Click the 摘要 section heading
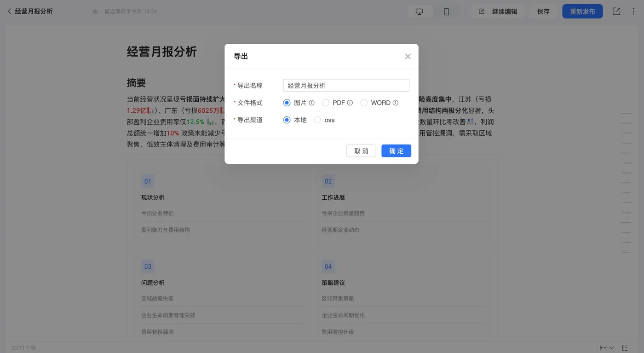This screenshot has height=353, width=644. pos(136,83)
